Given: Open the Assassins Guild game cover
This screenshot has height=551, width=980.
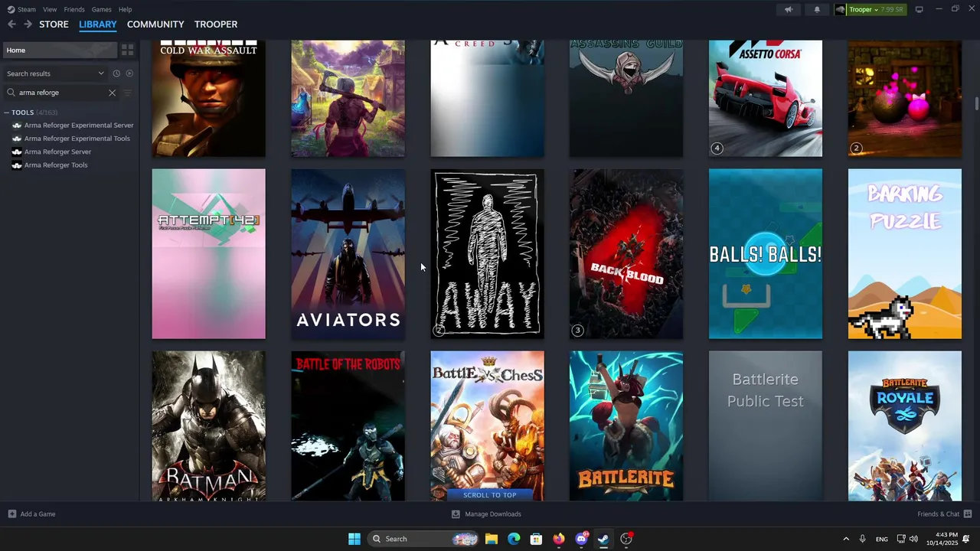Looking at the screenshot, I should [626, 99].
